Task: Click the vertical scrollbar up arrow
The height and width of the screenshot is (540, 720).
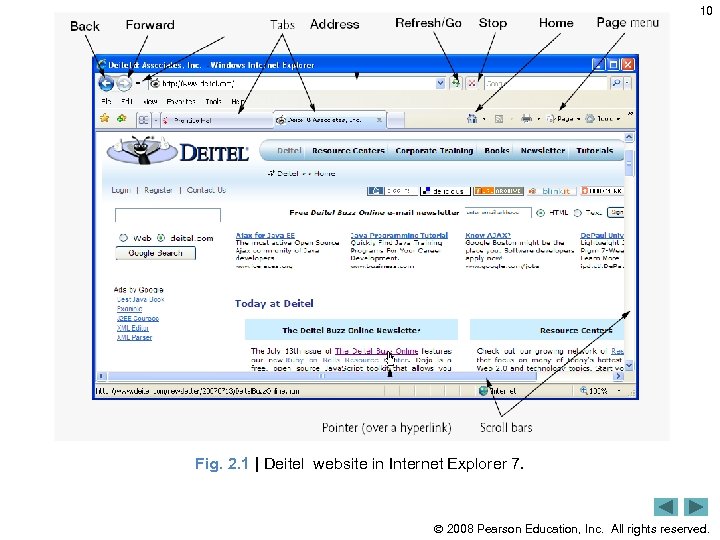Action: tap(629, 137)
